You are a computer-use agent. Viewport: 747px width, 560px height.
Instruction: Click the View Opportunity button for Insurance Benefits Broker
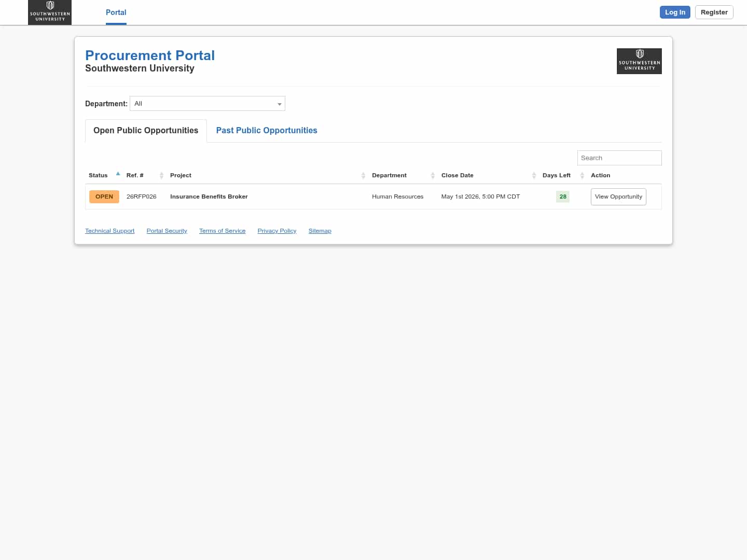618,197
